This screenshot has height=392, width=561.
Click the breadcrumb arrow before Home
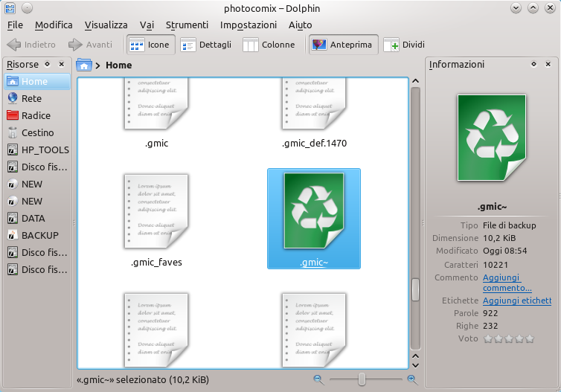97,65
